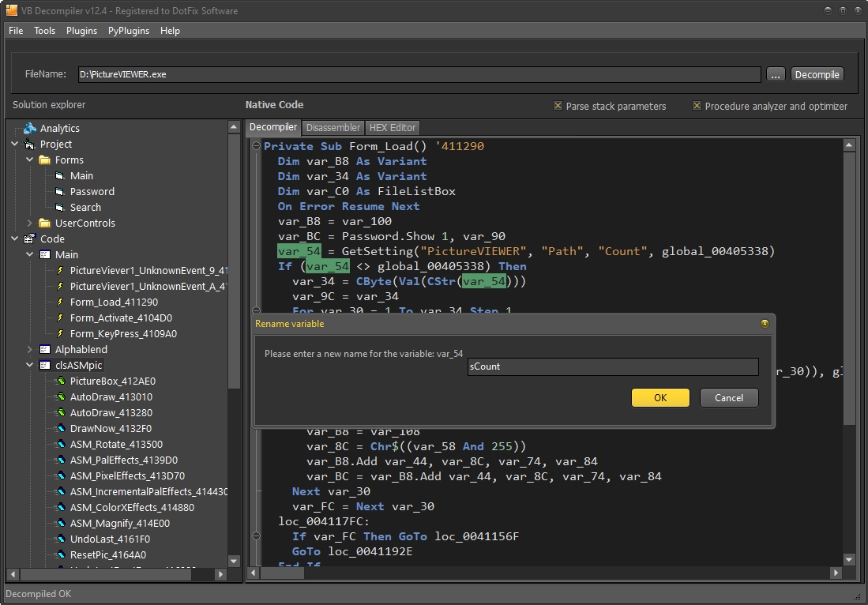The width and height of the screenshot is (868, 605).
Task: Browse for file with the ... button
Action: 776,75
